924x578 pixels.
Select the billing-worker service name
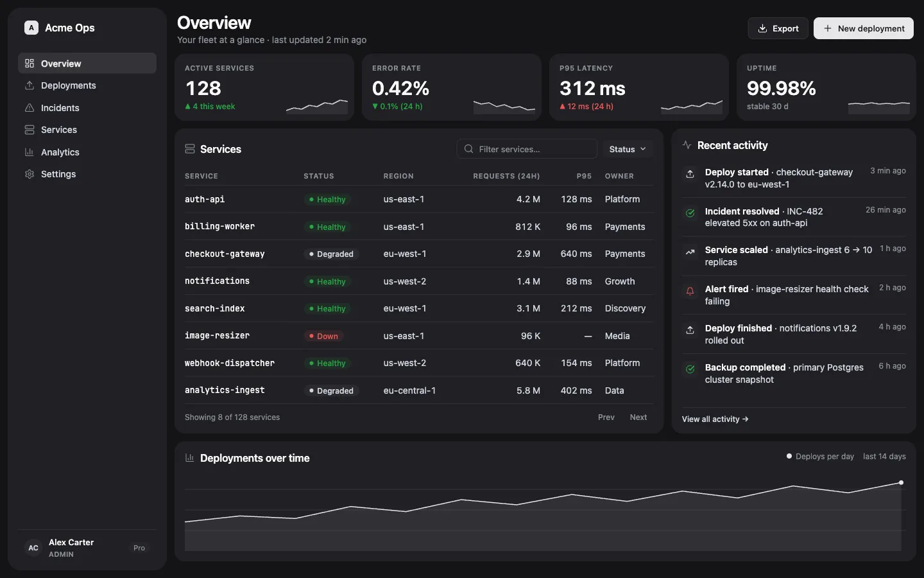(219, 227)
